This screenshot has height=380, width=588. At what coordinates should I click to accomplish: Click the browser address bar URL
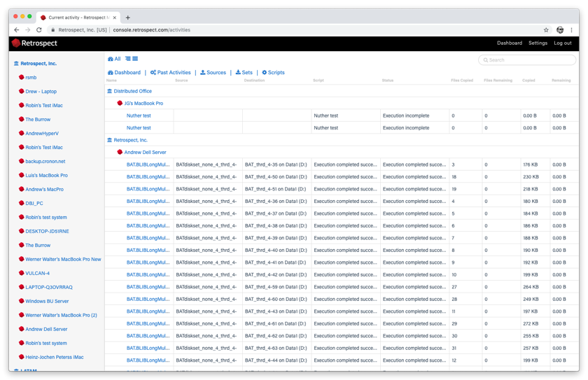151,30
